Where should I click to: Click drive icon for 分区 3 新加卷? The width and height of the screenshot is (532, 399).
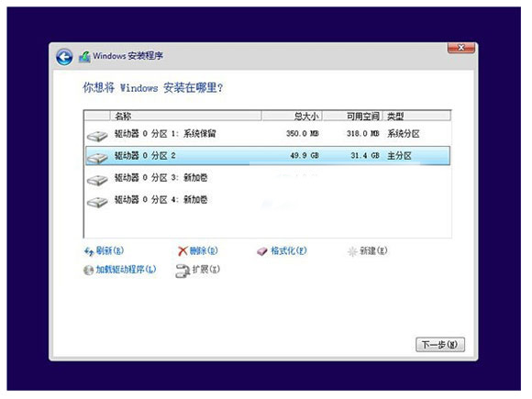pyautogui.click(x=97, y=180)
